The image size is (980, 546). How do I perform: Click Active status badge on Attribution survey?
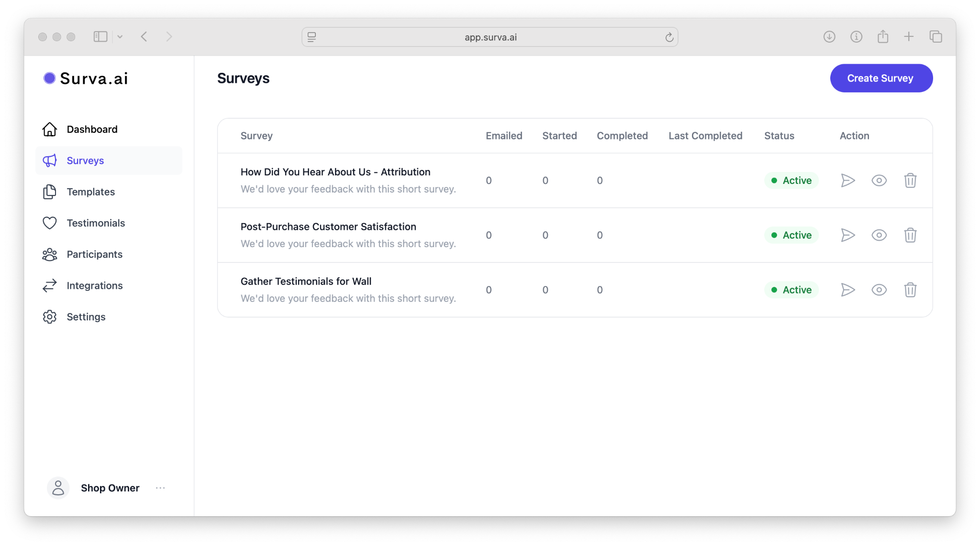(x=791, y=181)
